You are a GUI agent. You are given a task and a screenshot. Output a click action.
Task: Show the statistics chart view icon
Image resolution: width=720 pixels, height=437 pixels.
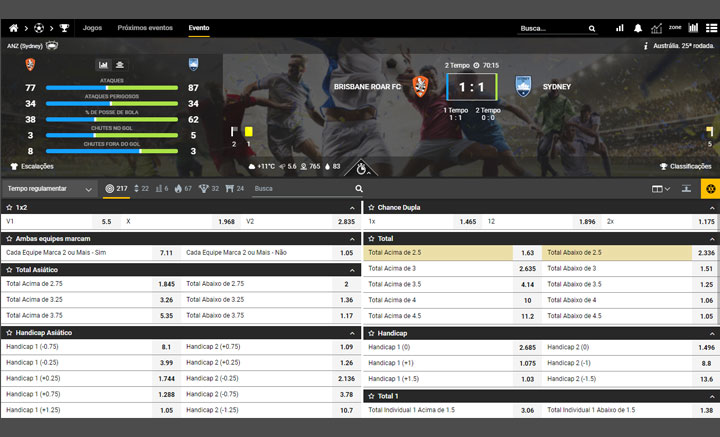103,65
